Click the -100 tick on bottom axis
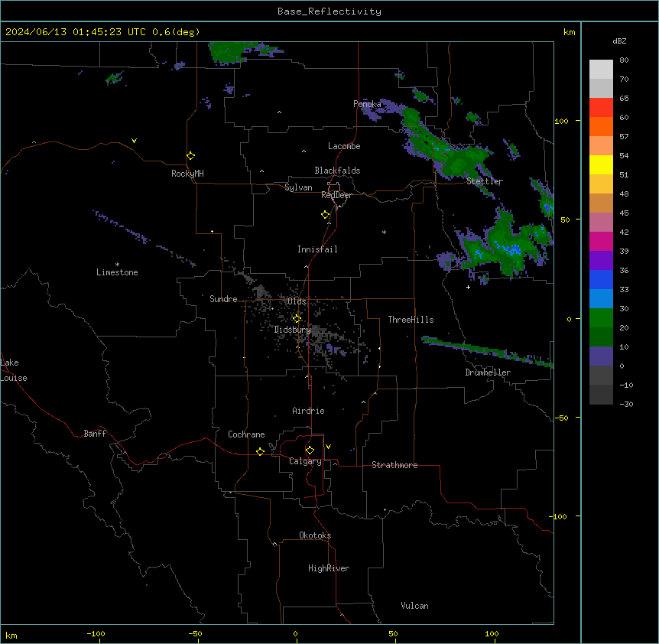The image size is (659, 644). tap(96, 633)
